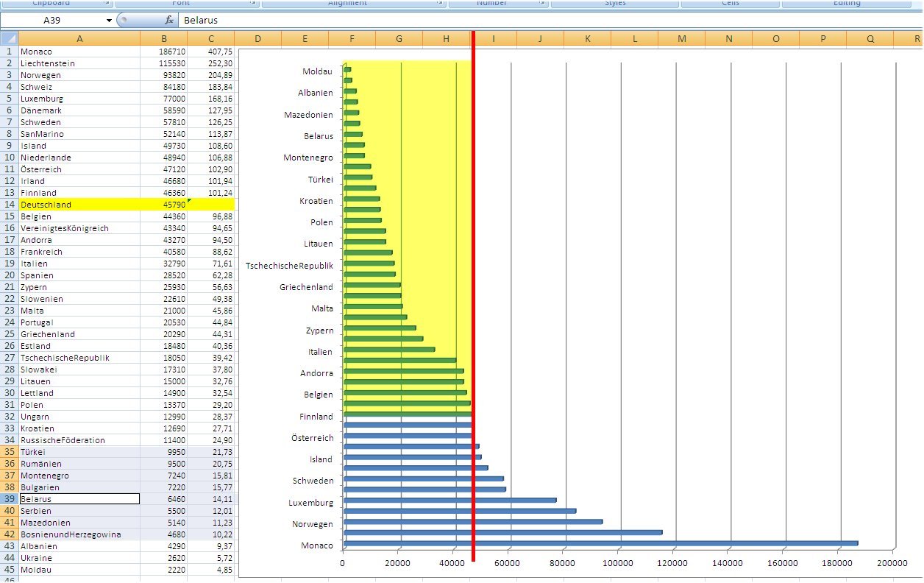Viewport: 924px width, 583px height.
Task: Click the blue Luxemburg bar in chart
Action: pos(450,500)
